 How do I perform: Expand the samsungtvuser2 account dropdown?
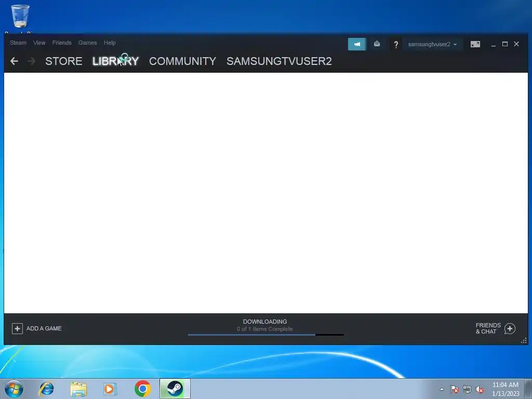(x=432, y=45)
